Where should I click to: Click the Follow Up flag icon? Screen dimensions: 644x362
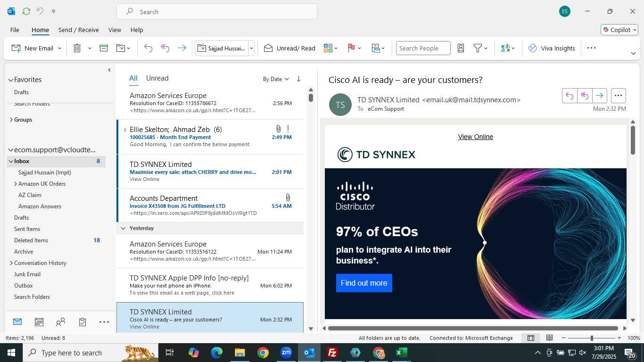tap(351, 48)
